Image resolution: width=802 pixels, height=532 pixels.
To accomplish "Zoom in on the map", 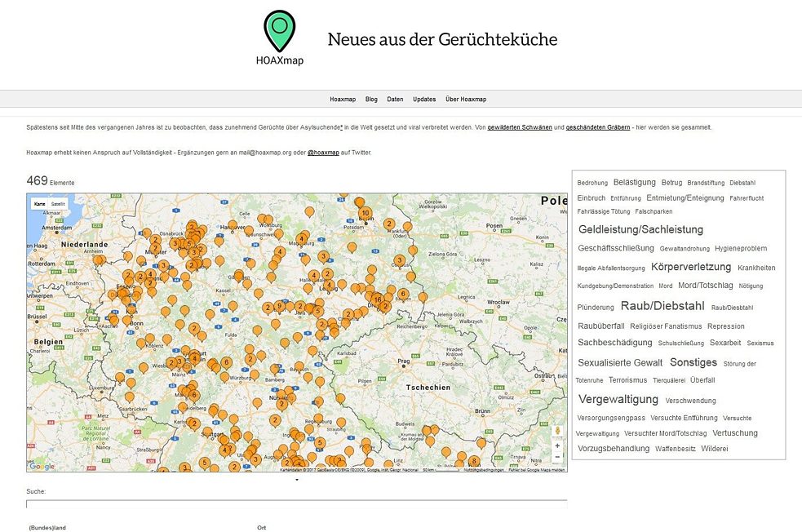I will [x=557, y=446].
